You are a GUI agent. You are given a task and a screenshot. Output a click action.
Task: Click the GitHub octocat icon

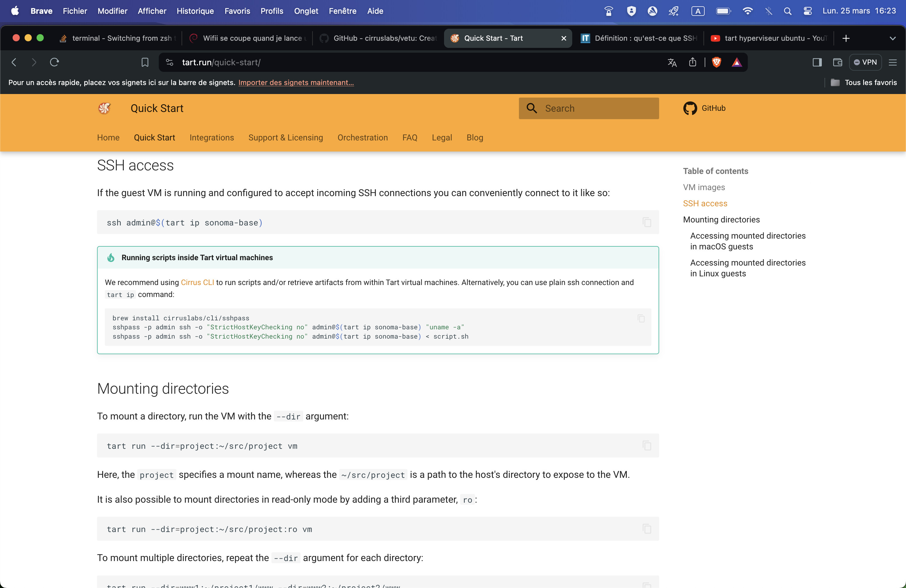[x=690, y=108]
